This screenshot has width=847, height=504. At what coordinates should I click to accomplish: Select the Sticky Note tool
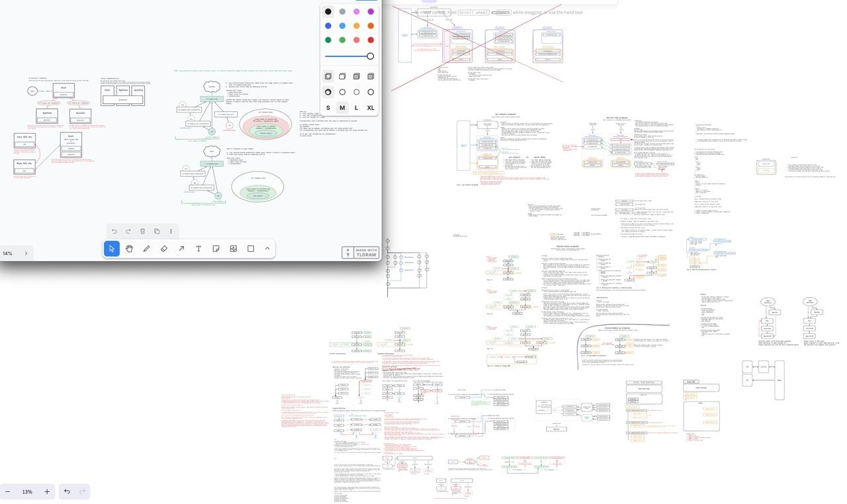coord(216,249)
